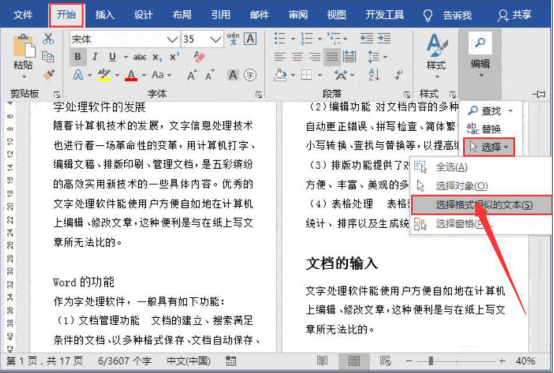This screenshot has height=373, width=554.
Task: Click the Distributed alignment icon
Action: [x=349, y=57]
